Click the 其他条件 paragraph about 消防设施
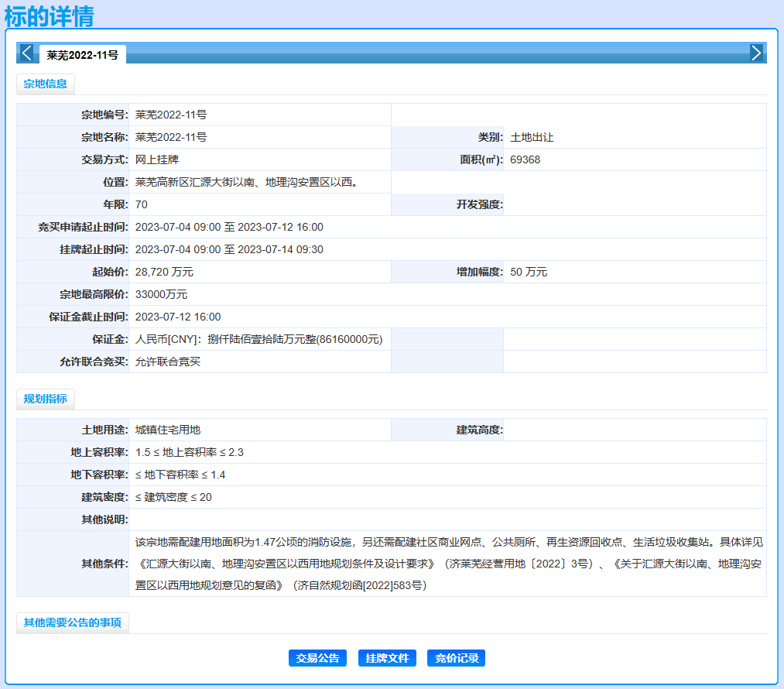The image size is (784, 689). tap(449, 564)
